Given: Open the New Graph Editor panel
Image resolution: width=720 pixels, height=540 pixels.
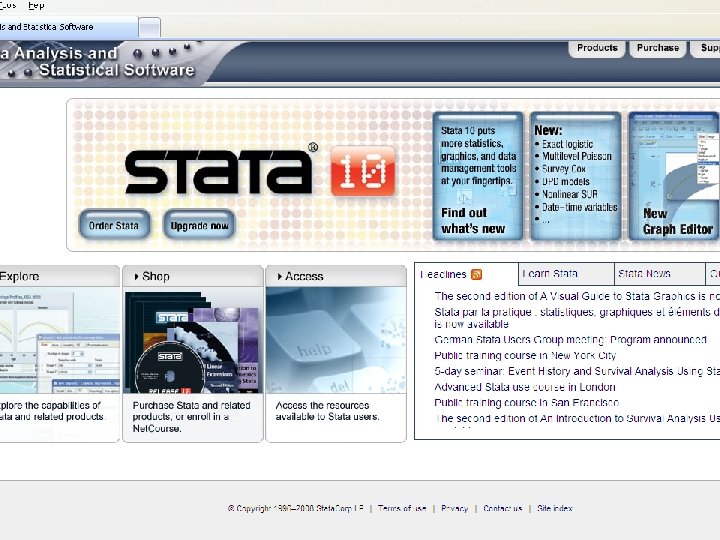Looking at the screenshot, I should [x=674, y=176].
